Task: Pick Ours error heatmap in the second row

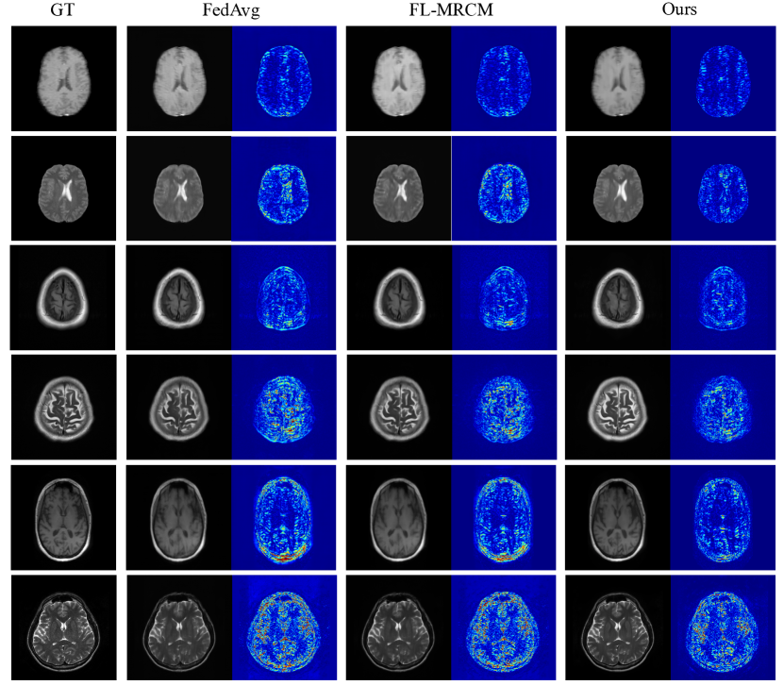Action: tap(723, 188)
